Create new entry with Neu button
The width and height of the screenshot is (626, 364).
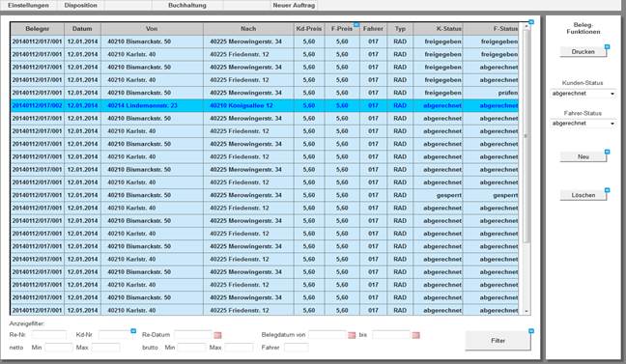[583, 156]
